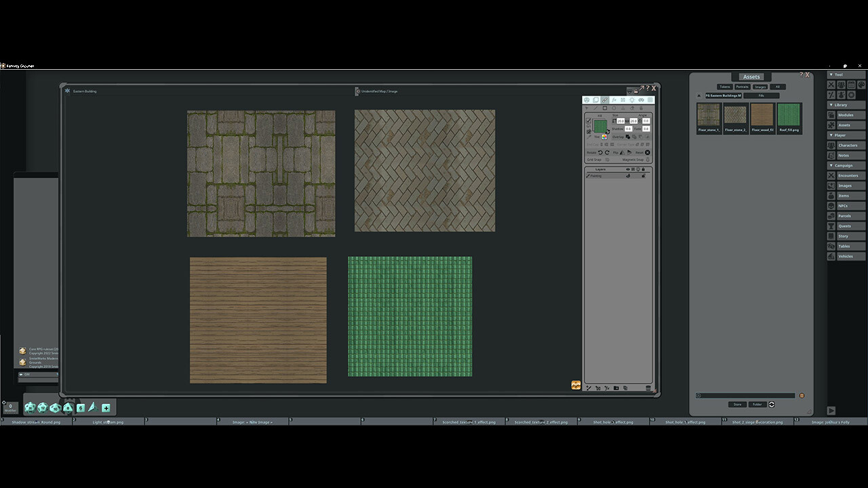Image resolution: width=868 pixels, height=488 pixels.
Task: Collapse the FG Eastern Buildings M asset group
Action: click(698, 96)
